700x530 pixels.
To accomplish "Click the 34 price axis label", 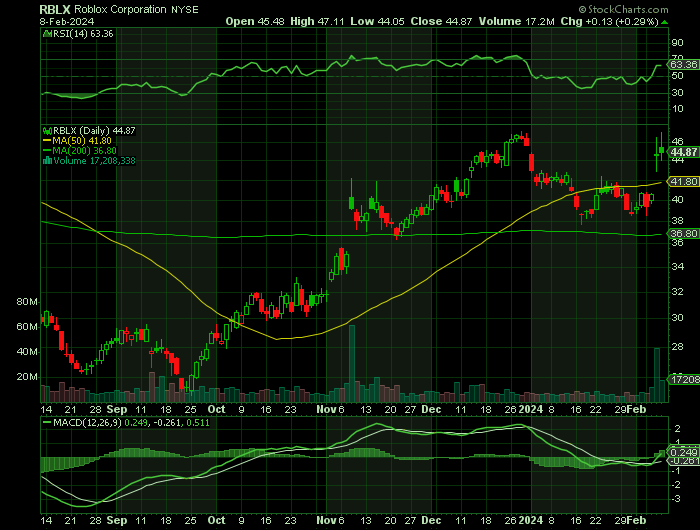I will [x=677, y=267].
